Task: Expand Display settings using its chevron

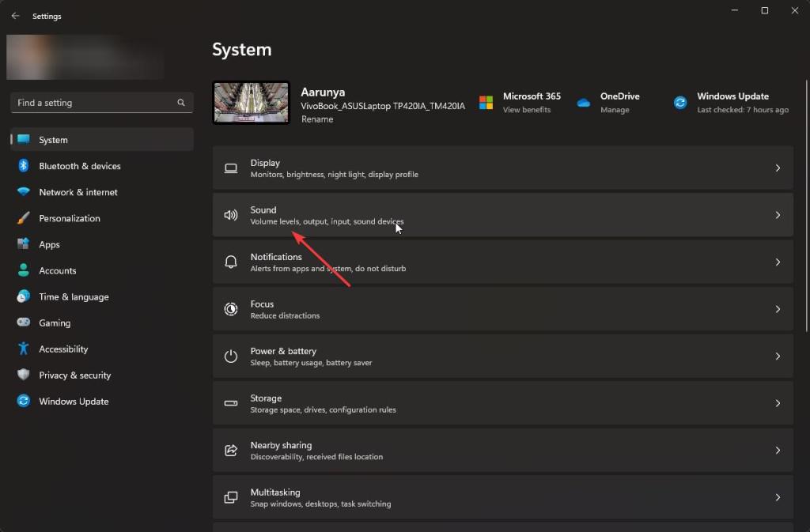Action: coord(778,168)
